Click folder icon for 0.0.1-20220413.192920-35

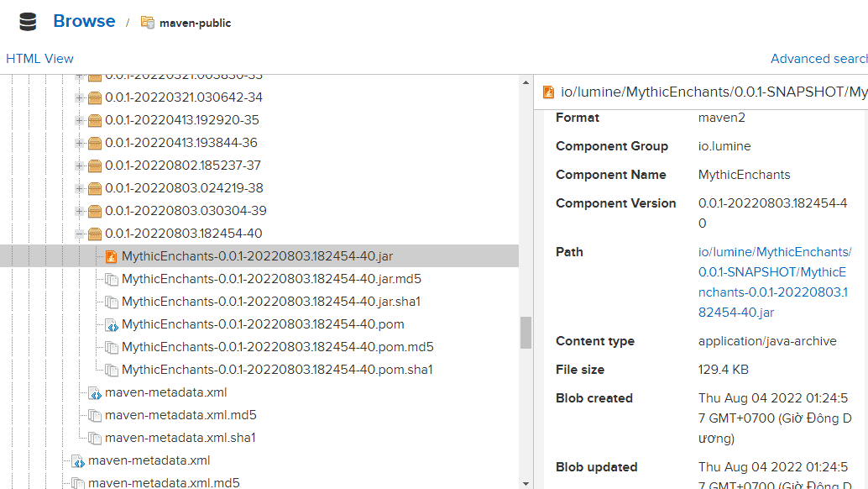coord(95,120)
